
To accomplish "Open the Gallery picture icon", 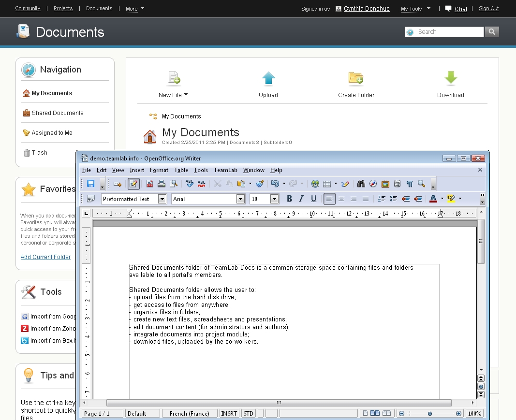I will tap(385, 184).
